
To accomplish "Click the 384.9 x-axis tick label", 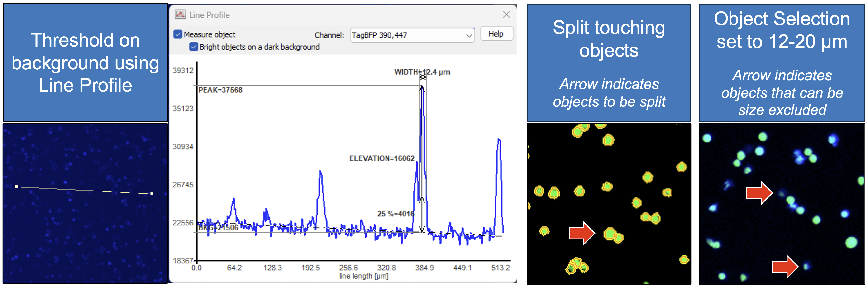I will 424,268.
